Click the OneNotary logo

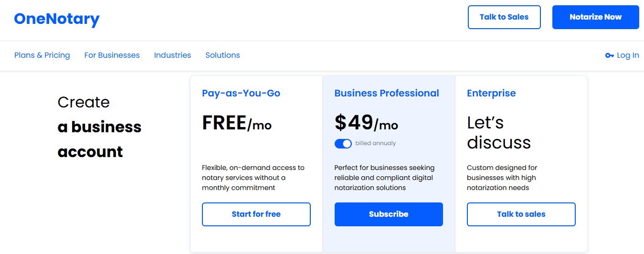point(57,19)
